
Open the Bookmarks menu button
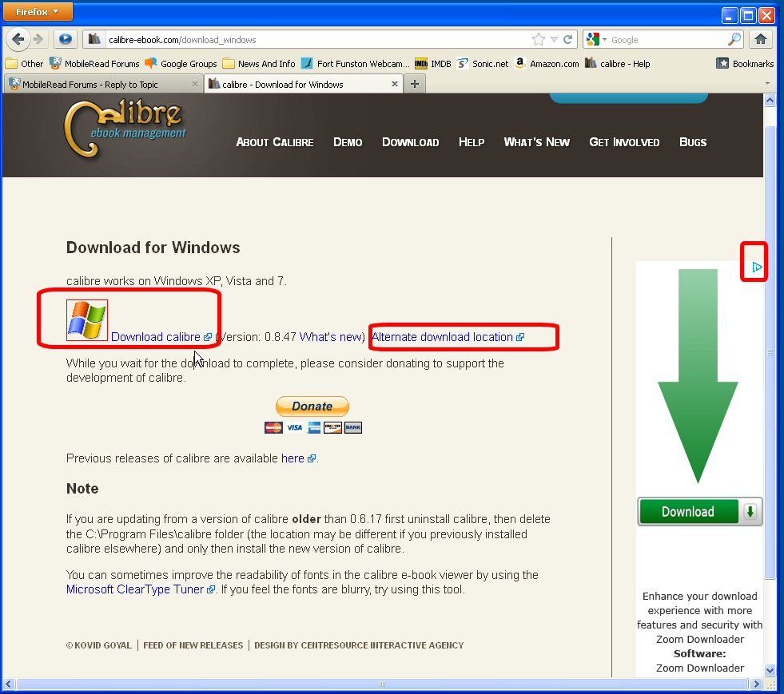click(x=745, y=63)
